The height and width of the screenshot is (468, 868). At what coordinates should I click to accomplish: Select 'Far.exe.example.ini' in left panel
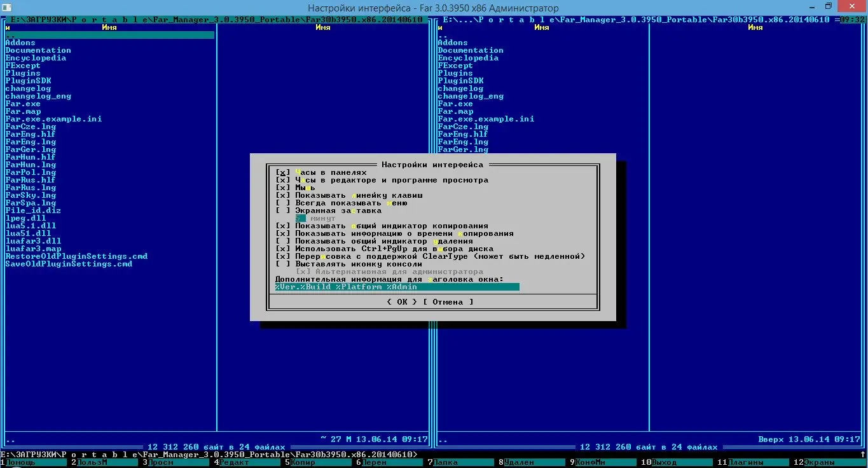(53, 119)
